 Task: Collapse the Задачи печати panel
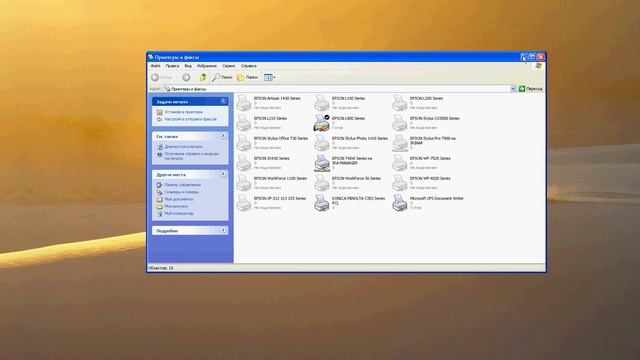tap(223, 101)
